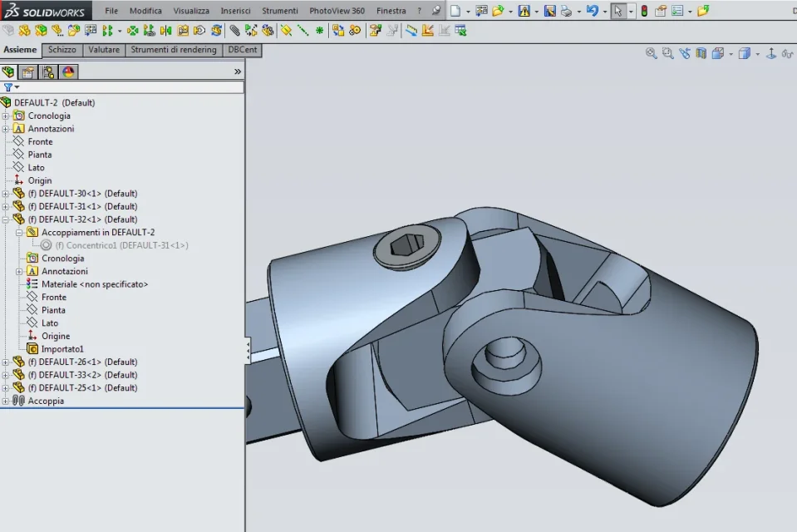
Task: Switch to the Strumenti di rendering tab
Action: (x=174, y=50)
